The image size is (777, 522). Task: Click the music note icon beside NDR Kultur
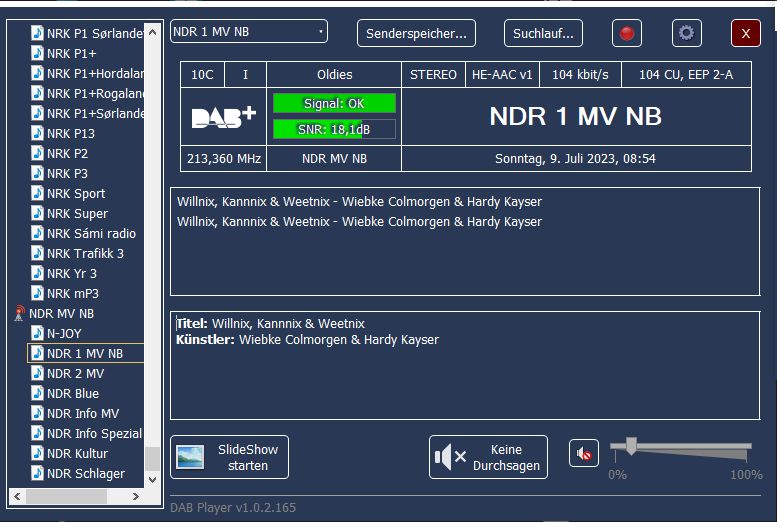tap(37, 454)
